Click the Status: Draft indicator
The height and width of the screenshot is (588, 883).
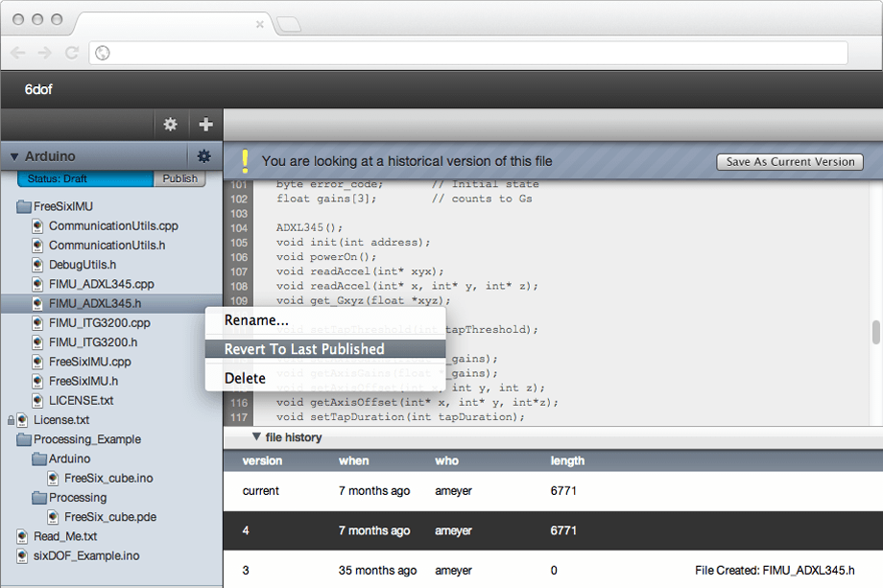[85, 178]
